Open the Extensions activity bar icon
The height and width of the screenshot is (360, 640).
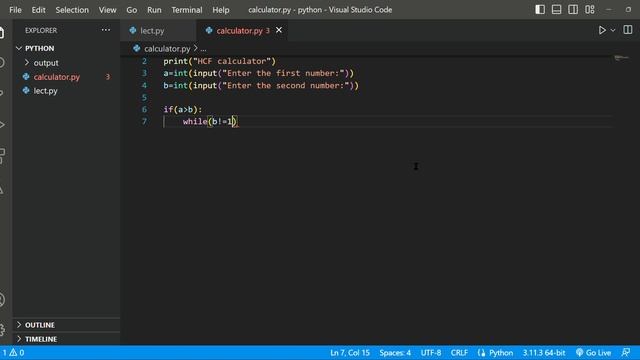click(x=2, y=156)
